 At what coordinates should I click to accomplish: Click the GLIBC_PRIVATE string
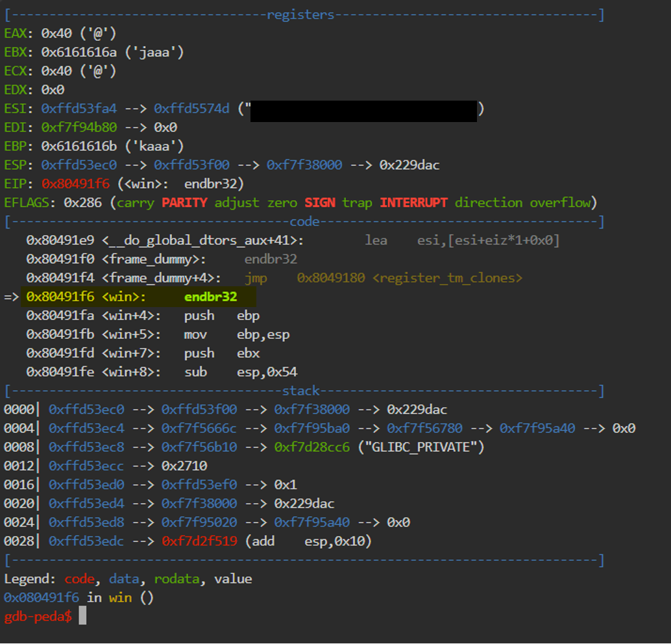[421, 447]
